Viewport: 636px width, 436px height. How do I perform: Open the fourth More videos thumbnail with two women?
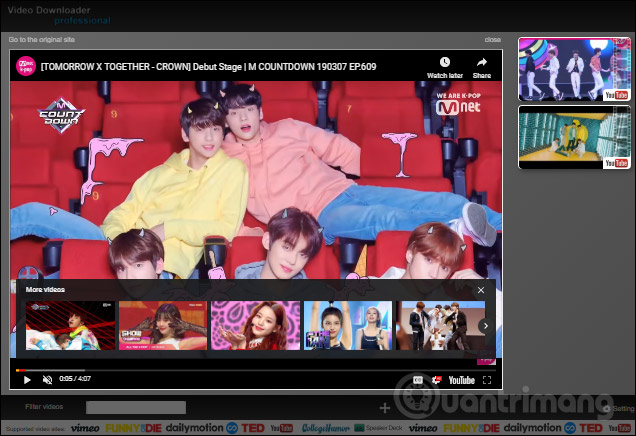(x=348, y=325)
